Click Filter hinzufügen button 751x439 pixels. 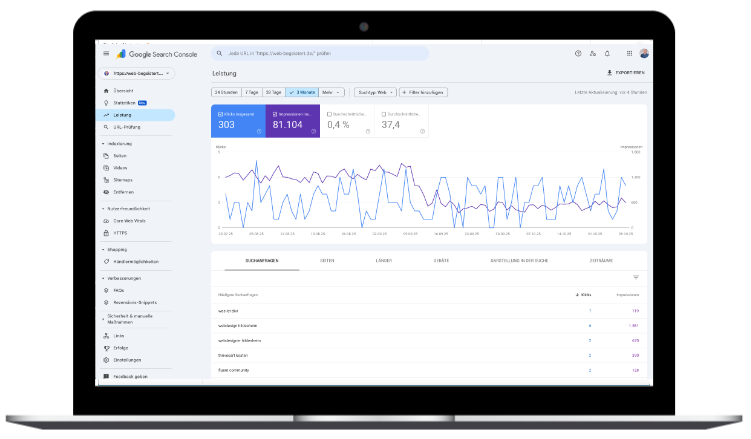pyautogui.click(x=423, y=92)
